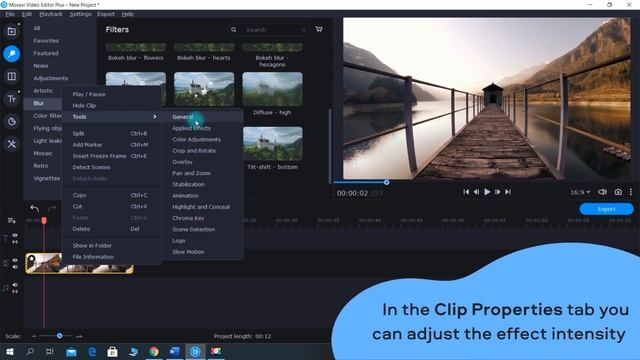Step back one frame in player
Image resolution: width=640 pixels, height=360 pixels.
pyautogui.click(x=476, y=192)
